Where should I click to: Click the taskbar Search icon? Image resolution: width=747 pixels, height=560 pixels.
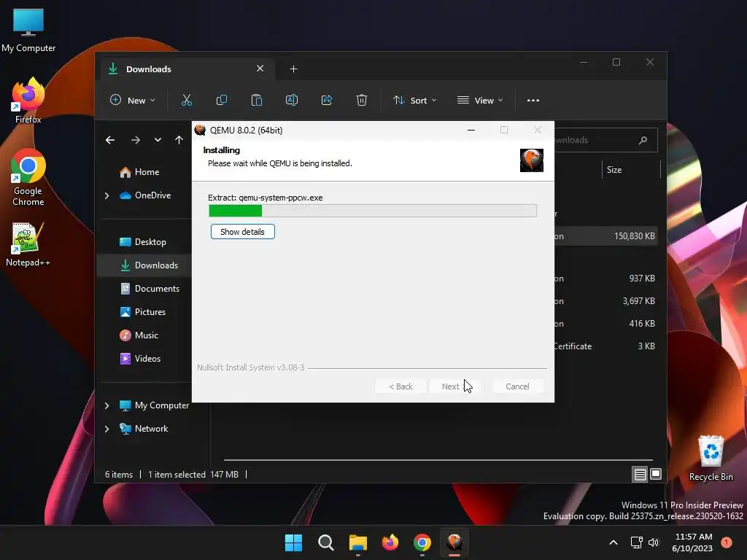point(326,542)
